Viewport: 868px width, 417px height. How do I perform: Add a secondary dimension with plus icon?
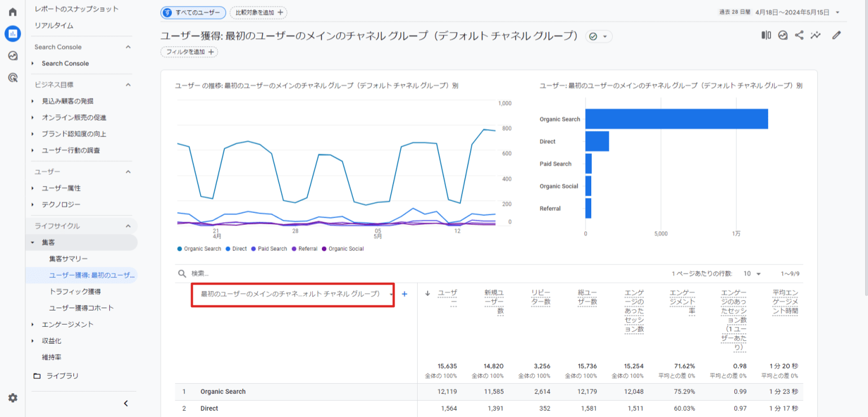click(x=404, y=294)
